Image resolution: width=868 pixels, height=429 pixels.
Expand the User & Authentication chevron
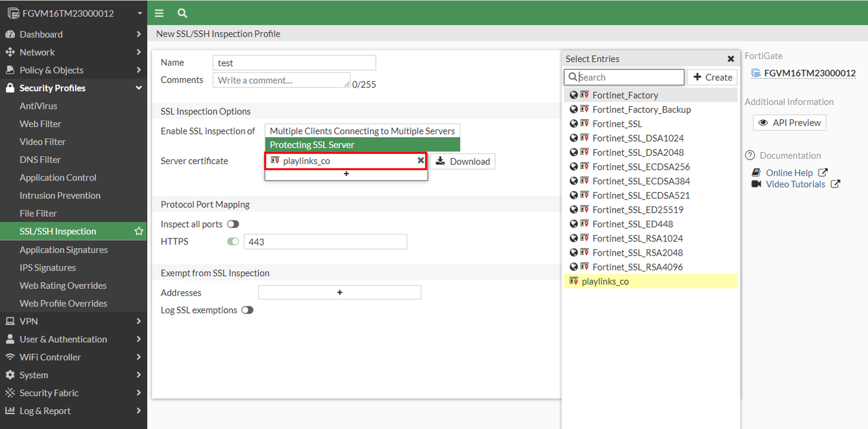(139, 339)
